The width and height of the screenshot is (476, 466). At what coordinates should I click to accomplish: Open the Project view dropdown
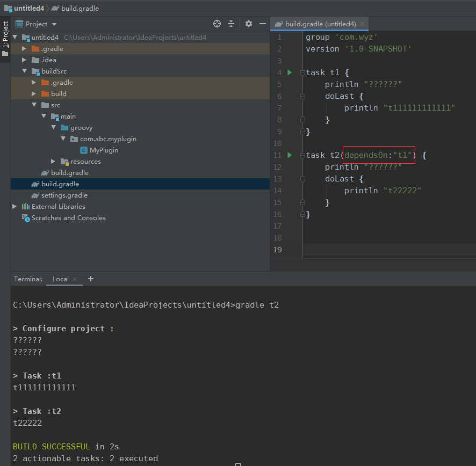tap(54, 24)
